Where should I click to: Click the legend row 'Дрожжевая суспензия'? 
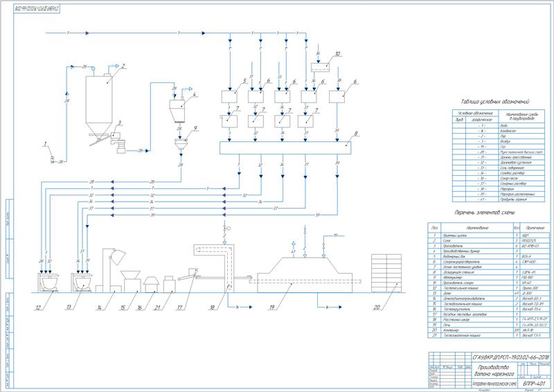[x=499, y=163]
